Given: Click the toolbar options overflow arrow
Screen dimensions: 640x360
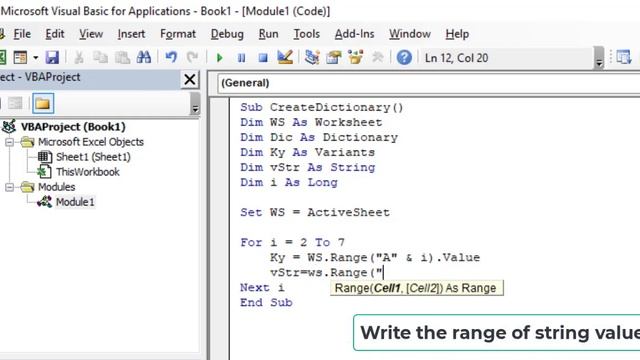Looking at the screenshot, I should click(599, 58).
